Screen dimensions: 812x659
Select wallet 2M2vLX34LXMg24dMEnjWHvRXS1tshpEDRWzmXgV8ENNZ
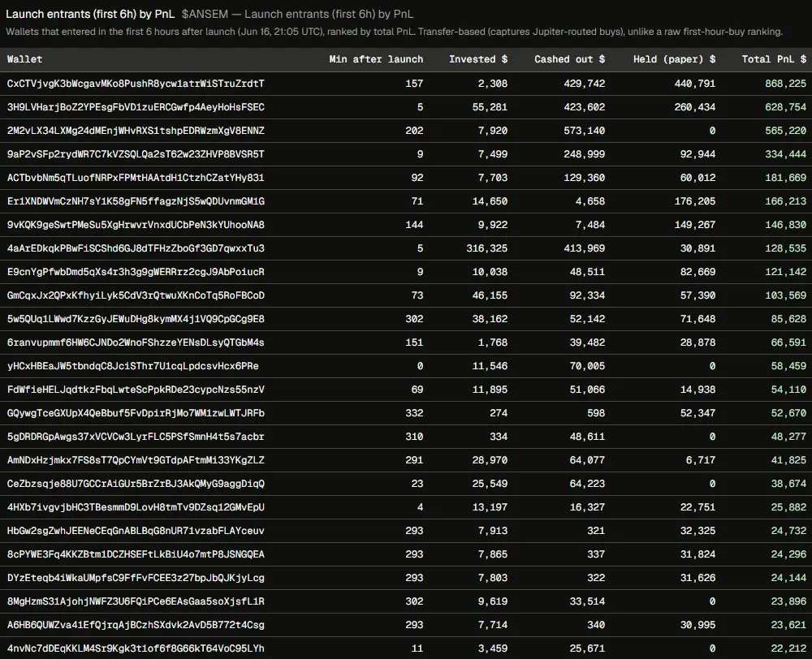136,131
